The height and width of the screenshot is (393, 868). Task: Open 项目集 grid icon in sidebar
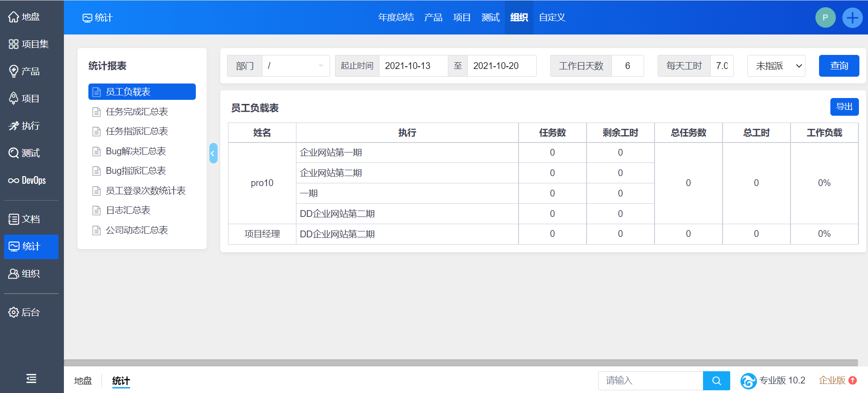tap(14, 44)
